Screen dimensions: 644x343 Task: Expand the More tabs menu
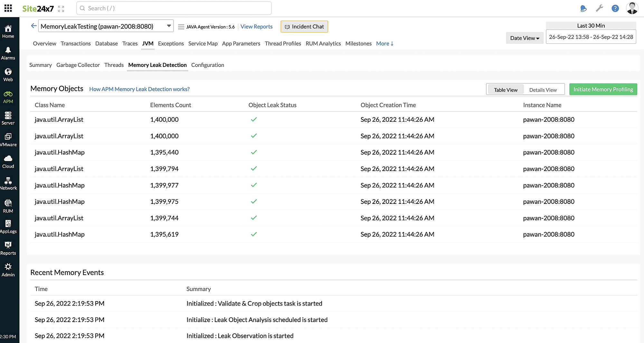point(385,43)
